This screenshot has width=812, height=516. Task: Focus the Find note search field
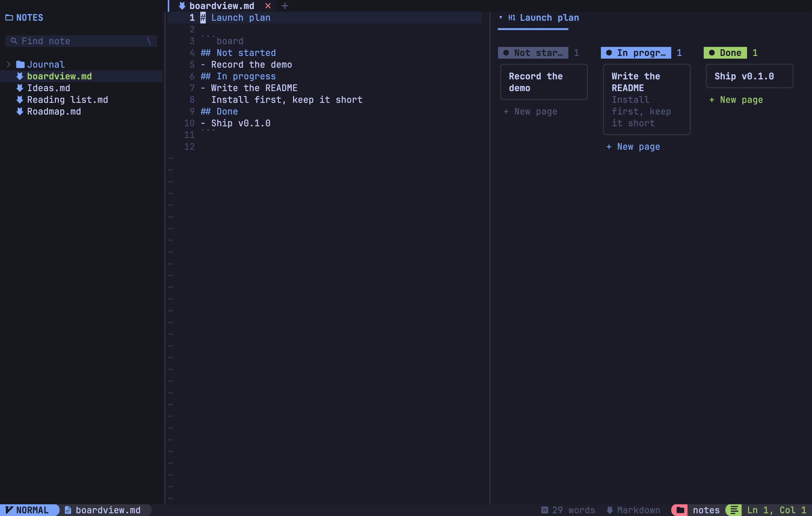pos(81,41)
